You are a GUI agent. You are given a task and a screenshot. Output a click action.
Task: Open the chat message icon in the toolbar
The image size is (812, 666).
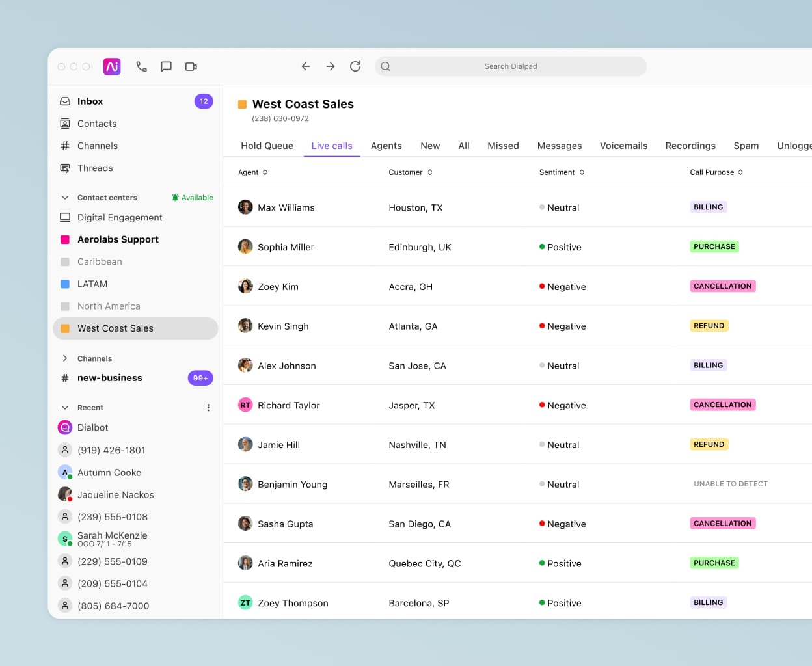pos(167,66)
